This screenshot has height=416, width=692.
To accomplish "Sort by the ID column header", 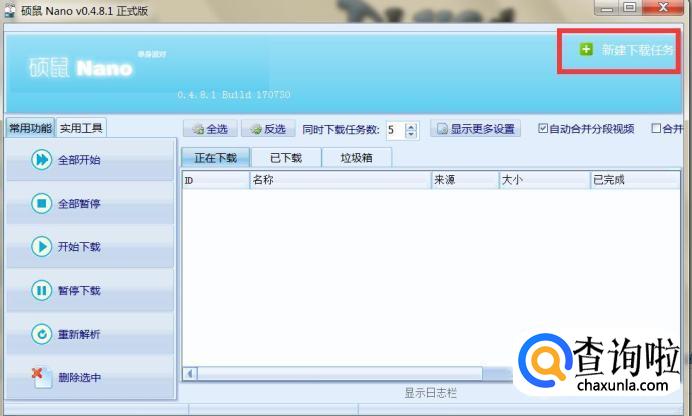I will [216, 180].
